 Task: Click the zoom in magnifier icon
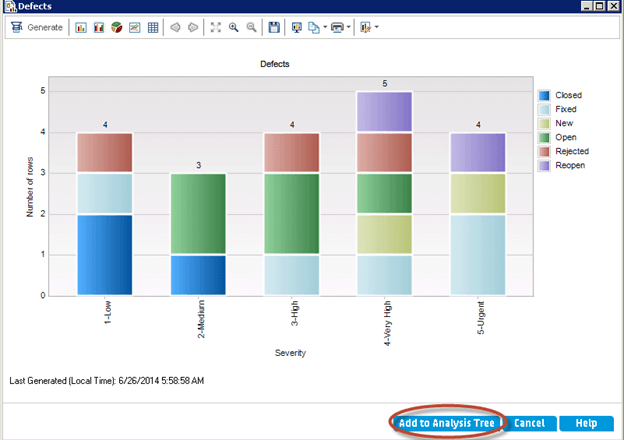233,27
